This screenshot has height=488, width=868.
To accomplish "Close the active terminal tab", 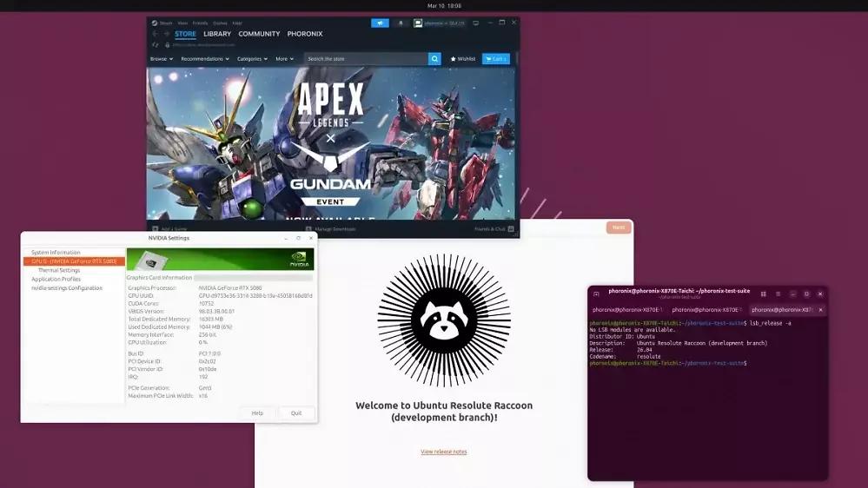I will click(x=820, y=310).
